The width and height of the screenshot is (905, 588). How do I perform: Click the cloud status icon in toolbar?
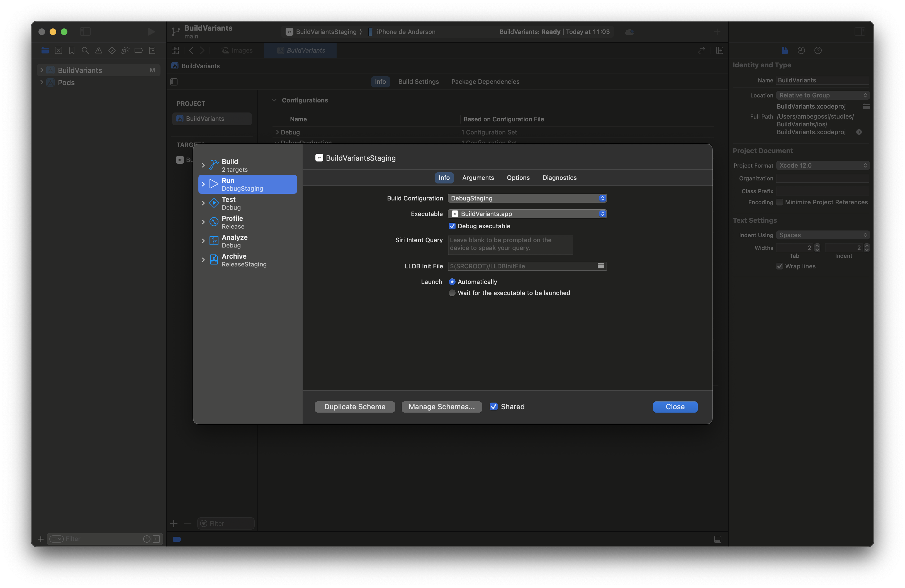tap(629, 31)
